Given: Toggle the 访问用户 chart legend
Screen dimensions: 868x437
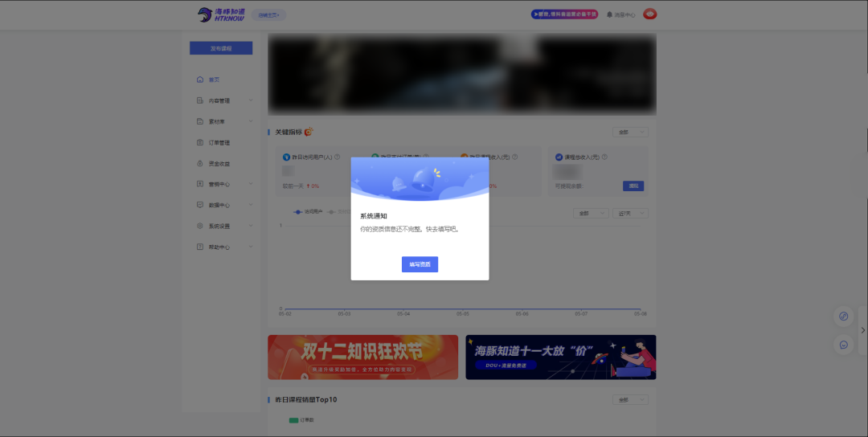Looking at the screenshot, I should pyautogui.click(x=309, y=212).
